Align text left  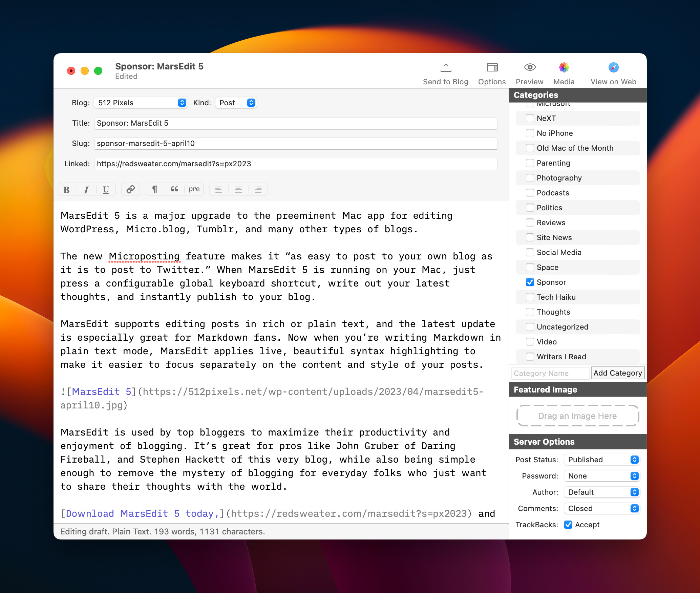[219, 189]
